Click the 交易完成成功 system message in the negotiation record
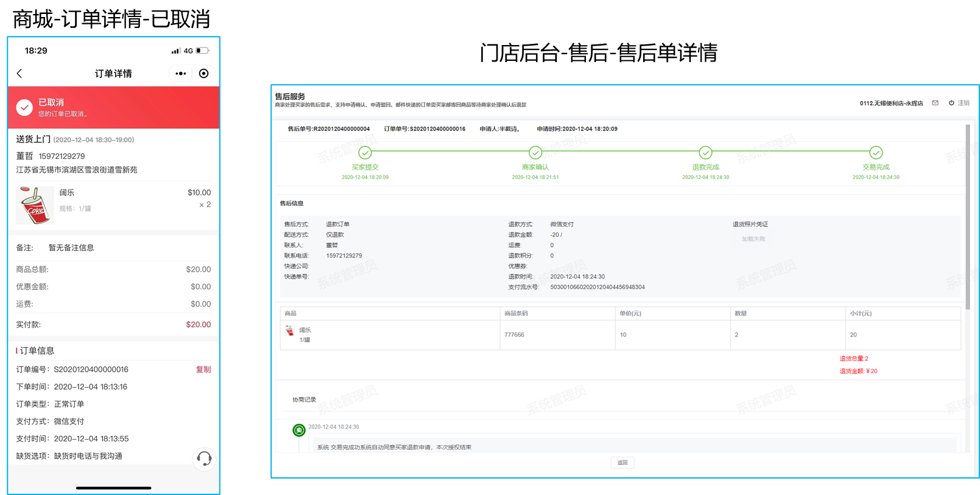The image size is (980, 495). (394, 448)
